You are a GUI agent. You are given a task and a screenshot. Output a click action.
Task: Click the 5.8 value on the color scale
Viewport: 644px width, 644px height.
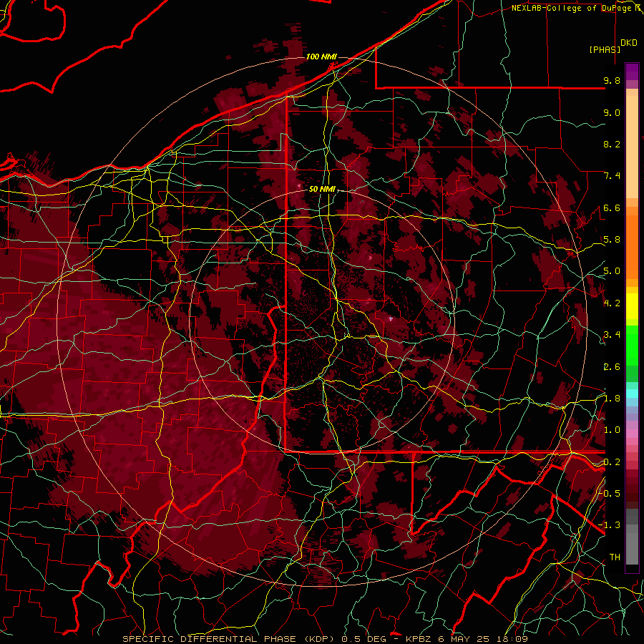tap(612, 240)
